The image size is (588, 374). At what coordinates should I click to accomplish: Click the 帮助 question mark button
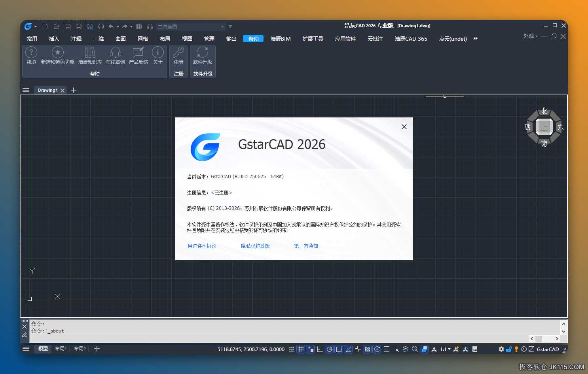[x=31, y=55]
